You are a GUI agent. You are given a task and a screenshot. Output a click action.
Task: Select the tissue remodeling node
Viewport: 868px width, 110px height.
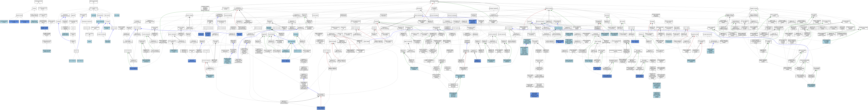(228, 15)
